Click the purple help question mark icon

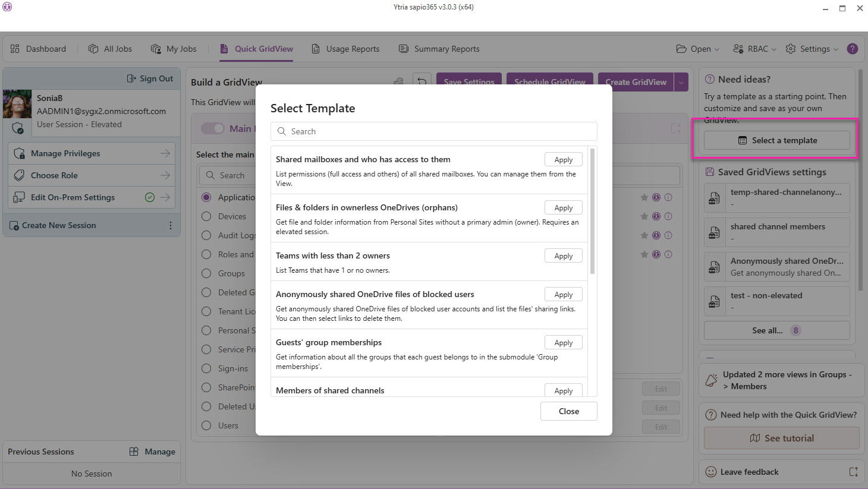click(x=853, y=49)
